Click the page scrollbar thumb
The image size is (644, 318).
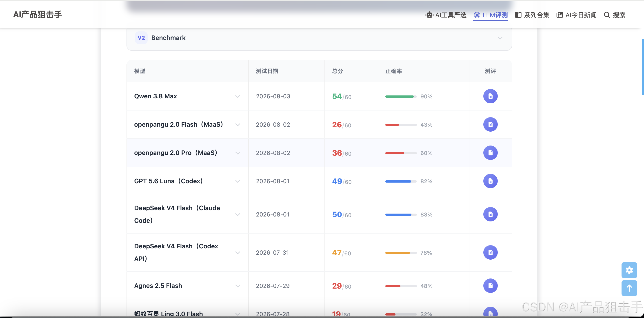point(643,67)
